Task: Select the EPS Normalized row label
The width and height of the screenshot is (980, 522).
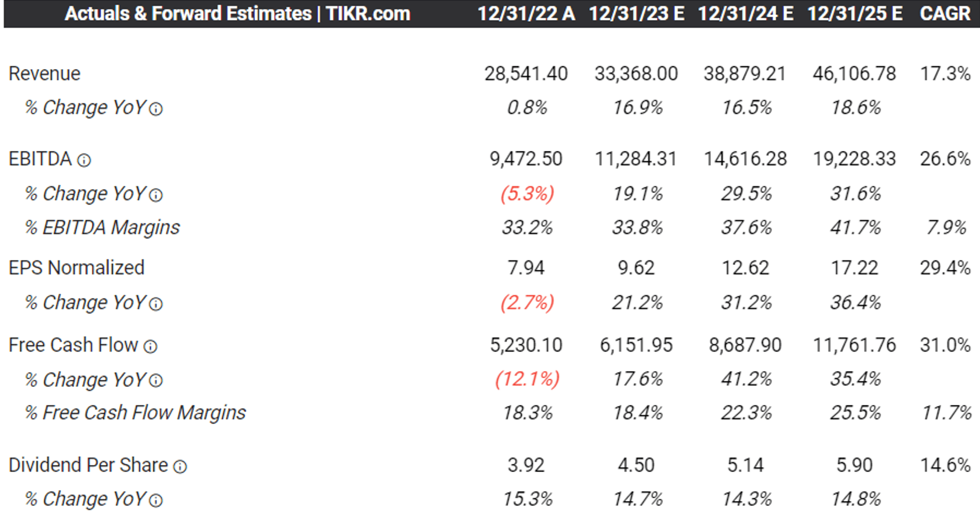Action: tap(77, 268)
